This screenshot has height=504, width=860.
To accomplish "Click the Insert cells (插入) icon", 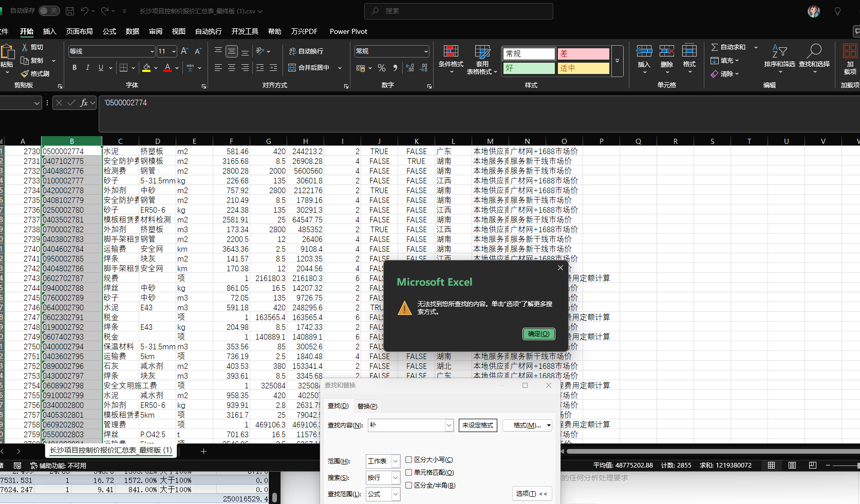I will (644, 51).
